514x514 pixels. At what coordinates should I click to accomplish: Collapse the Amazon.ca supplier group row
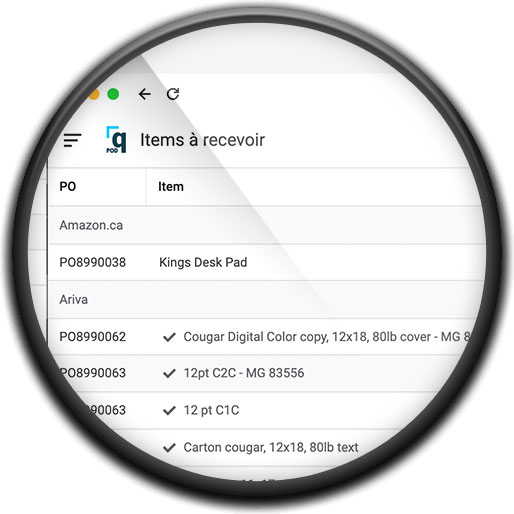267,225
